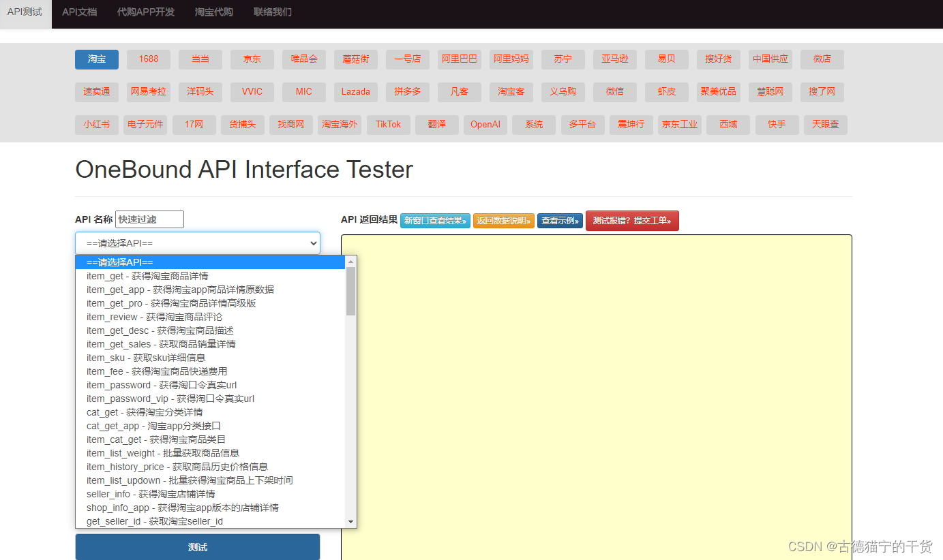Pick shop_info_app 店铺详情 option
Image resolution: width=943 pixels, height=560 pixels.
click(x=210, y=508)
